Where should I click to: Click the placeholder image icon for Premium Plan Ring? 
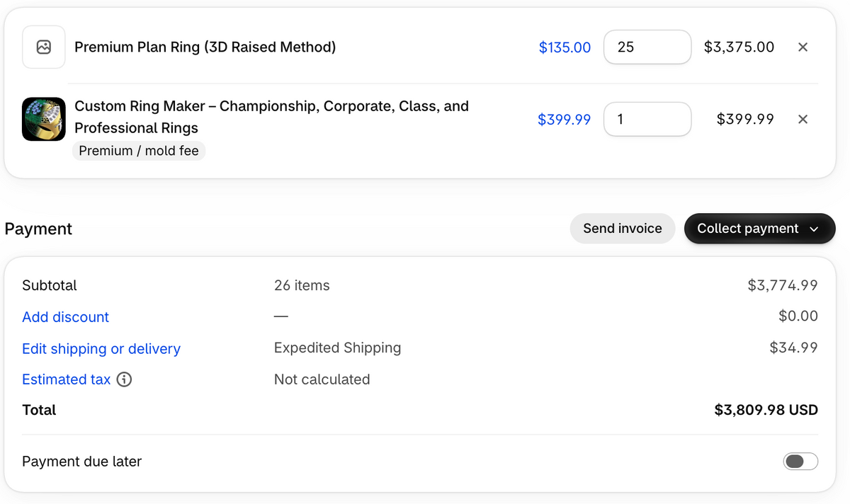[44, 47]
